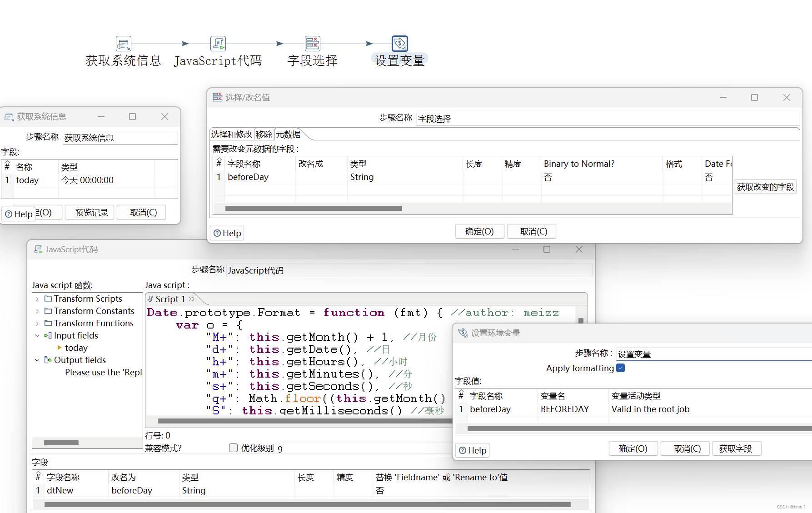
Task: Select the JavaScript代码 step icon on canvas
Action: [x=218, y=44]
